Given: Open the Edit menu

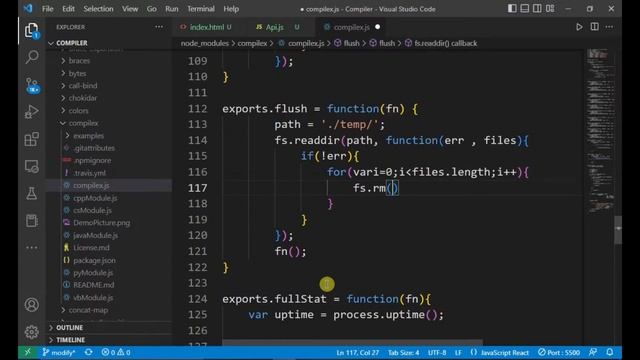Looking at the screenshot, I should [x=68, y=9].
